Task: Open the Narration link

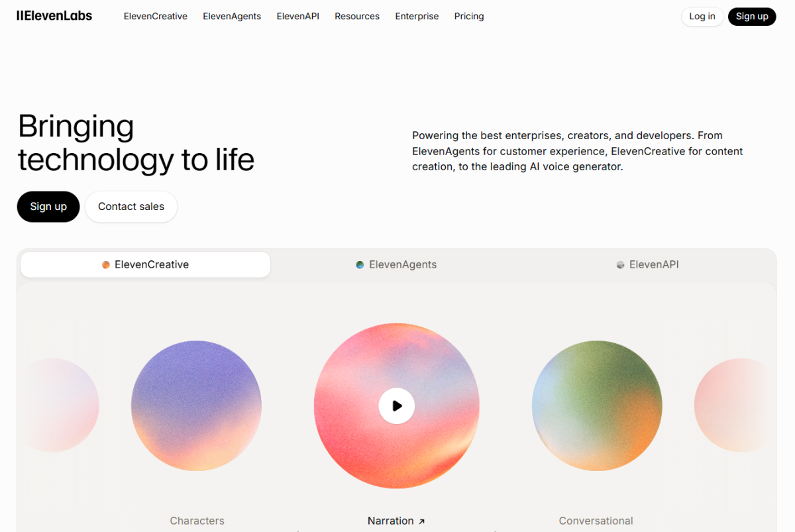Action: (x=396, y=521)
